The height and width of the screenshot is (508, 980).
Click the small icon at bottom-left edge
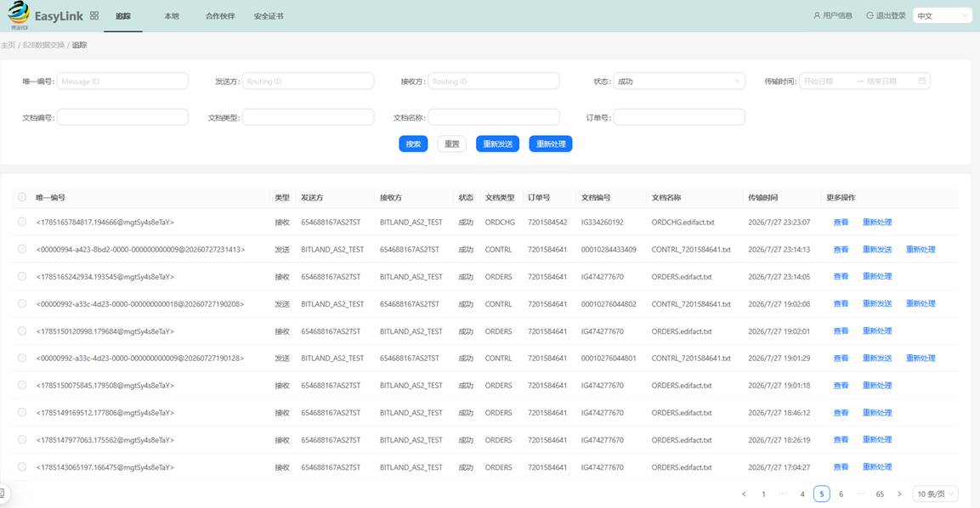pyautogui.click(x=3, y=494)
